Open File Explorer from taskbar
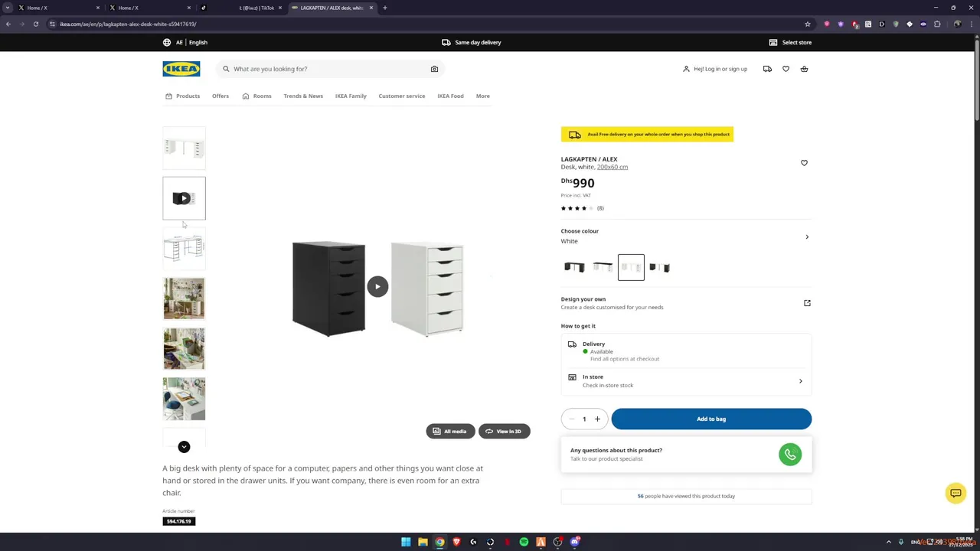The height and width of the screenshot is (551, 980). coord(423,542)
